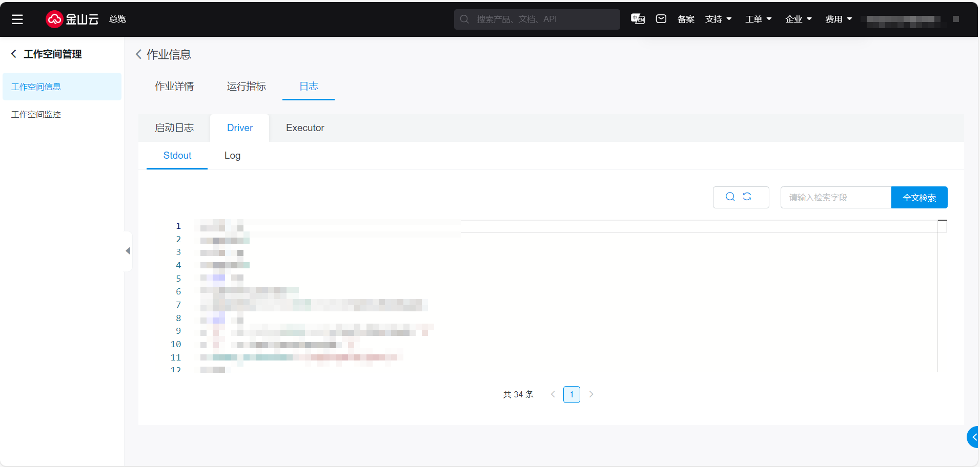Open the 启动日志 tab
The height and width of the screenshot is (467, 980).
174,128
